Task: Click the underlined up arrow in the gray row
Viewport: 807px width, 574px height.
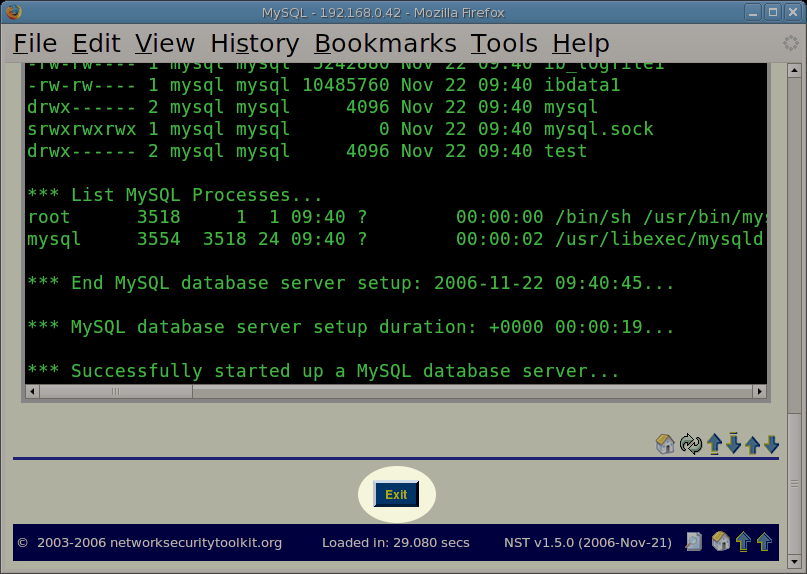Action: click(x=714, y=444)
